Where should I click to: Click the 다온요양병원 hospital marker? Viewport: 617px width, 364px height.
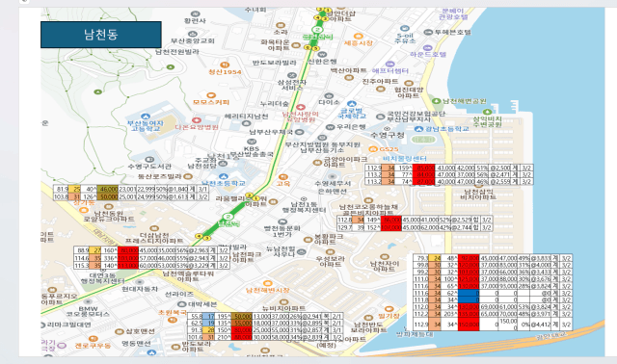pos(197,120)
